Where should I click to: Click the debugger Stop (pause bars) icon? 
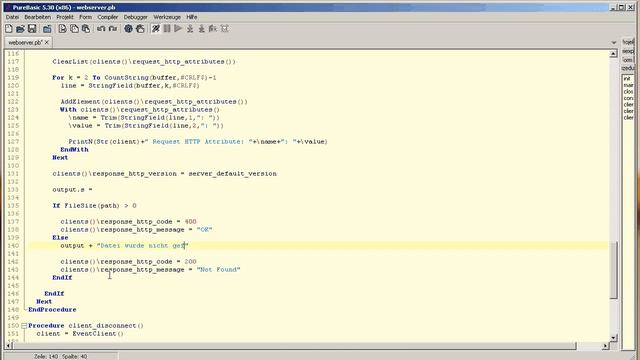[x=167, y=29]
